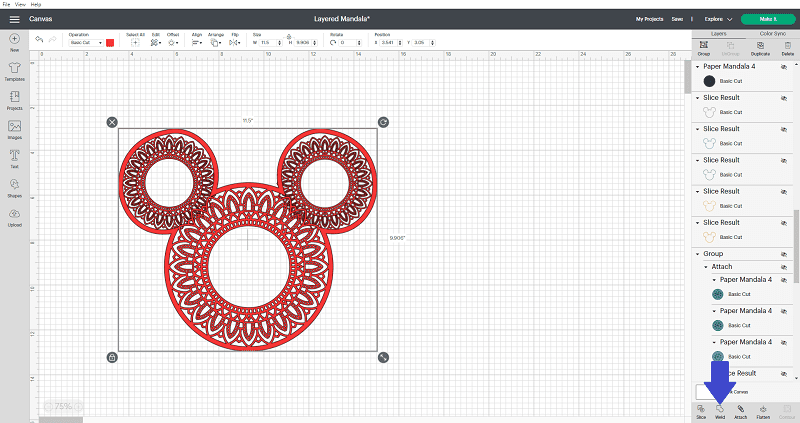Click the rotate handle on selection box
The image size is (800, 423).
point(383,122)
